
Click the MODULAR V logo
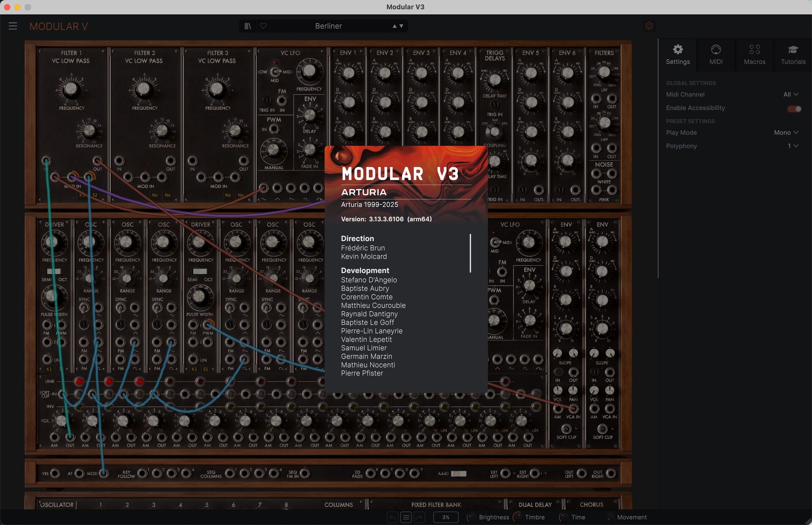point(58,26)
